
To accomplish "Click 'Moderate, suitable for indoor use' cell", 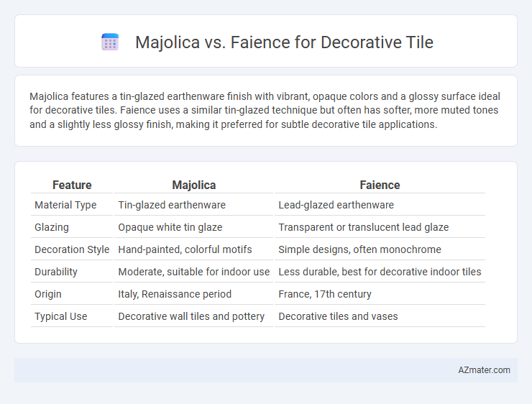I will point(193,272).
